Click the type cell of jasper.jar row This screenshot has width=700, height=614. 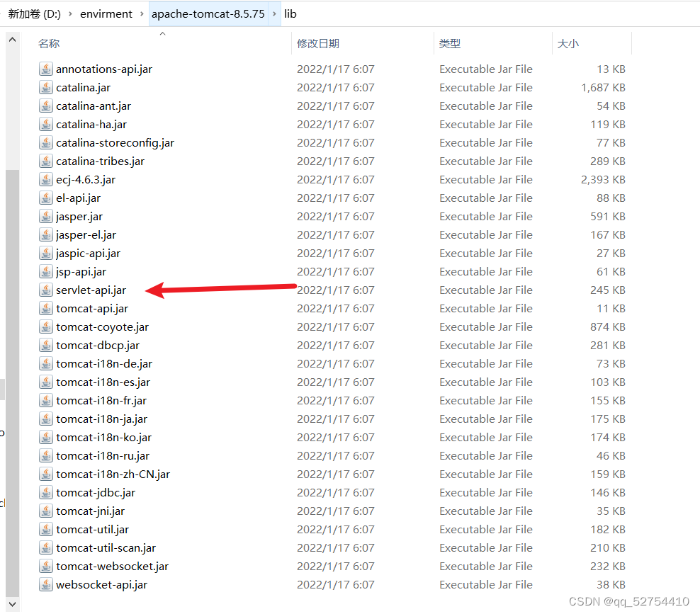click(x=486, y=217)
